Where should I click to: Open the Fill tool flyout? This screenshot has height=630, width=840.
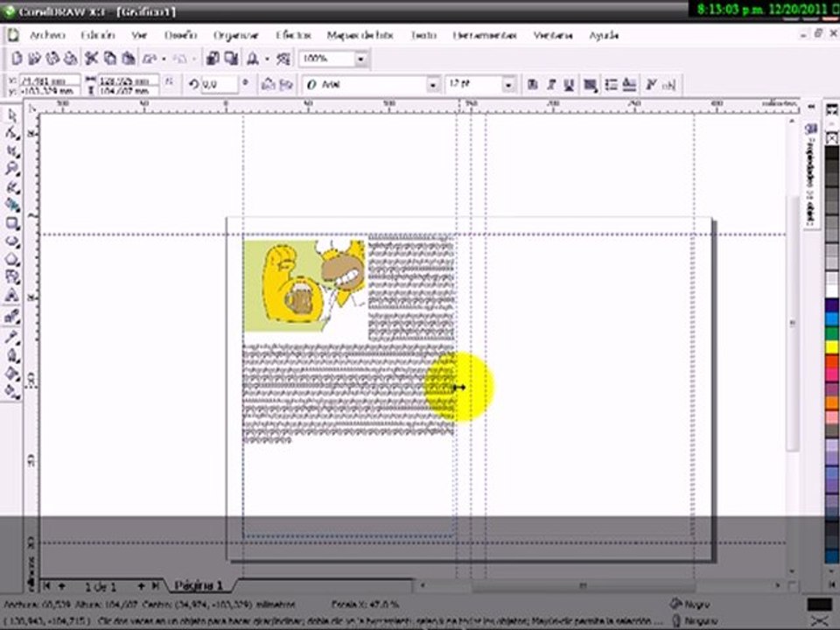[11, 373]
